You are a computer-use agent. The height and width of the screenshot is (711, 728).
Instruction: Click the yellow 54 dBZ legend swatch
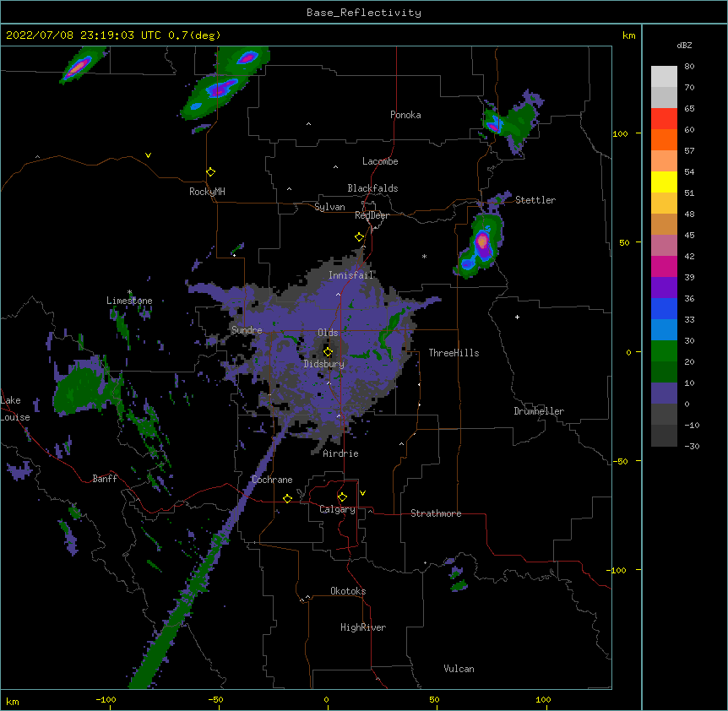click(664, 182)
